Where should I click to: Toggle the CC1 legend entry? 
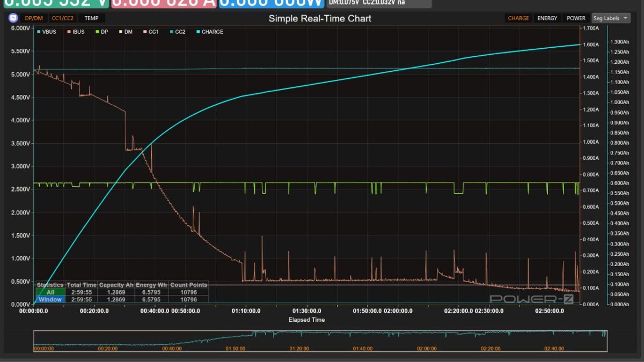(x=151, y=32)
